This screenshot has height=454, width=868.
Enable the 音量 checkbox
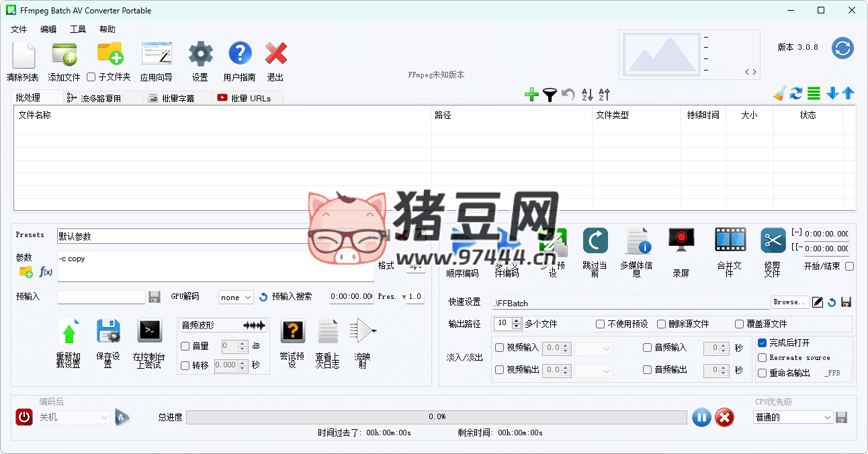[185, 347]
